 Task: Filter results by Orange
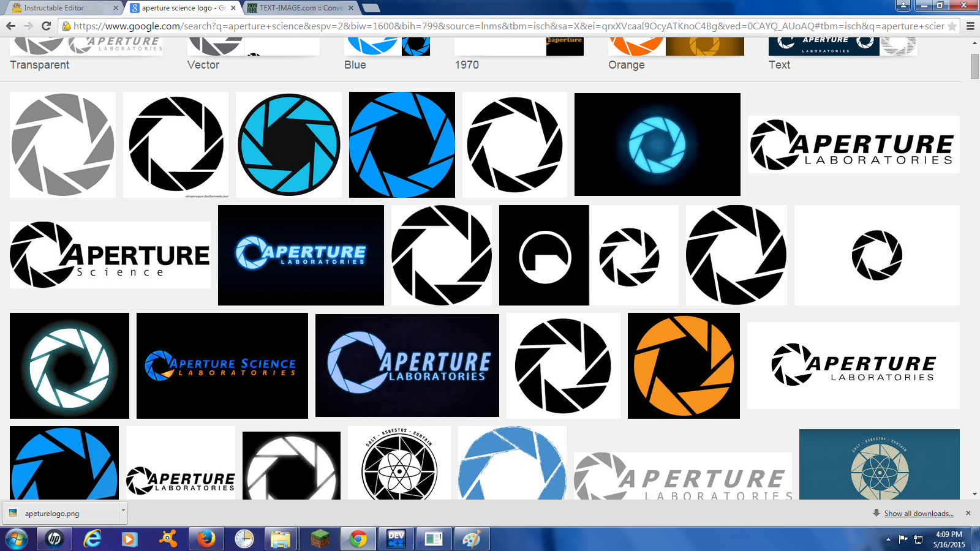pos(627,65)
